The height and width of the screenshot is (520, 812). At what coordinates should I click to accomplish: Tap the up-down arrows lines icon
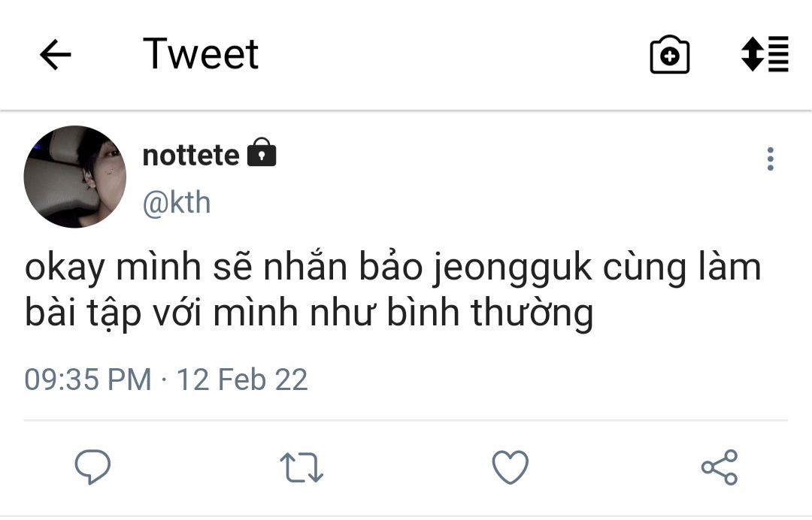(765, 54)
